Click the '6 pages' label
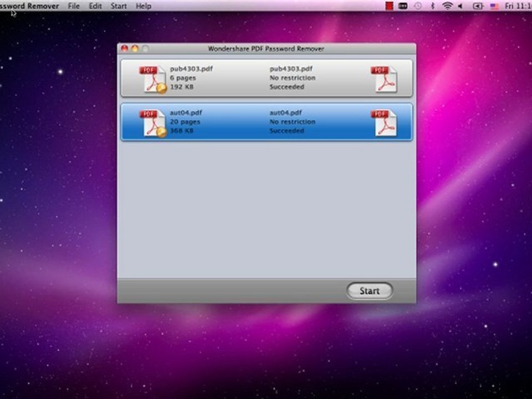The width and height of the screenshot is (532, 399). 183,78
